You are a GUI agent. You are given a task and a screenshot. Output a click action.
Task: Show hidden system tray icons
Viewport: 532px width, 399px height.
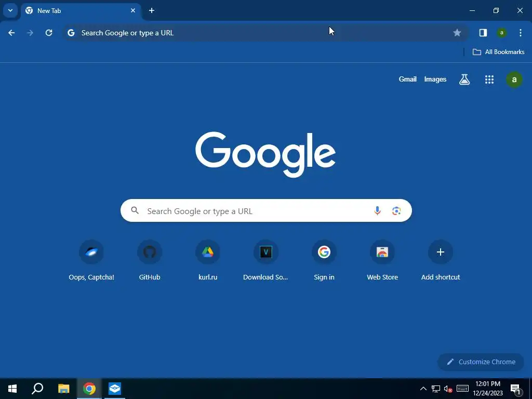coord(423,389)
